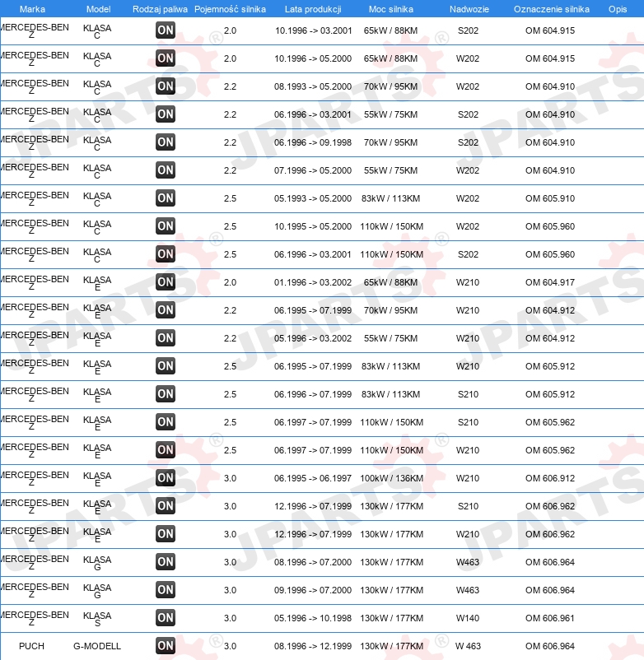
Task: Select the G-MODELL model cell
Action: click(x=97, y=646)
